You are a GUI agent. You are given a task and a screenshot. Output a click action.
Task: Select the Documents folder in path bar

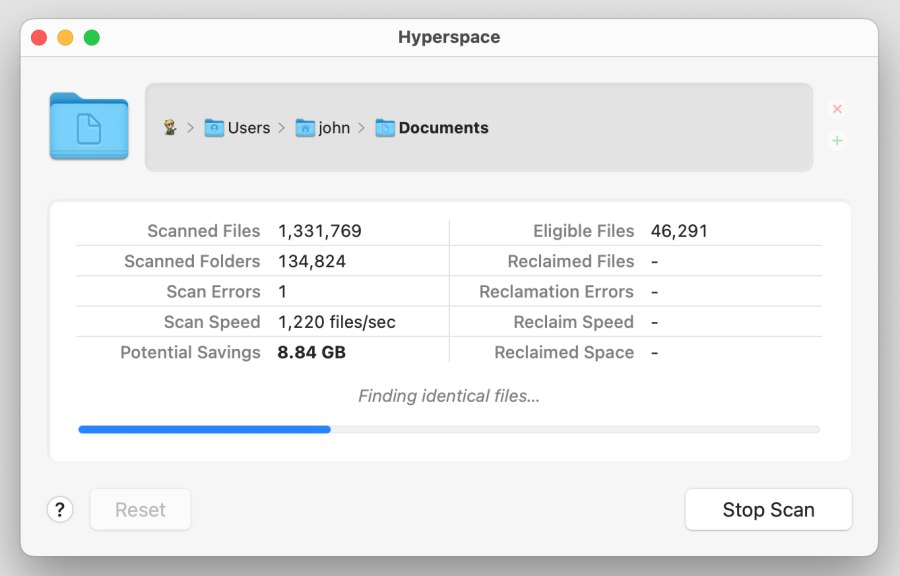[432, 127]
